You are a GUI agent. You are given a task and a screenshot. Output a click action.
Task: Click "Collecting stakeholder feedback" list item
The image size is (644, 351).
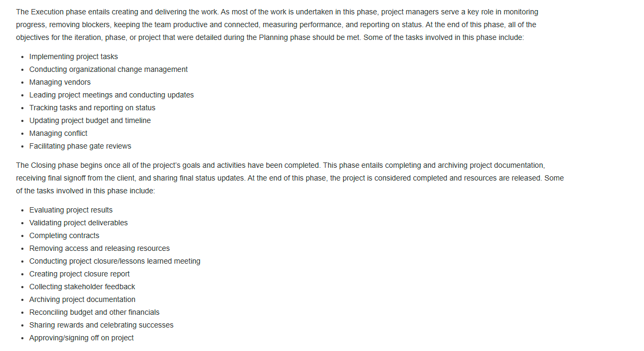pos(82,287)
